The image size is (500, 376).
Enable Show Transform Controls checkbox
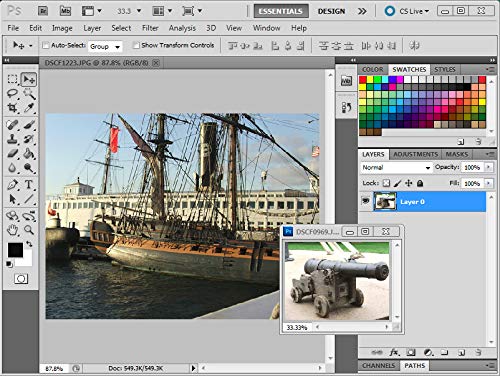tap(136, 45)
